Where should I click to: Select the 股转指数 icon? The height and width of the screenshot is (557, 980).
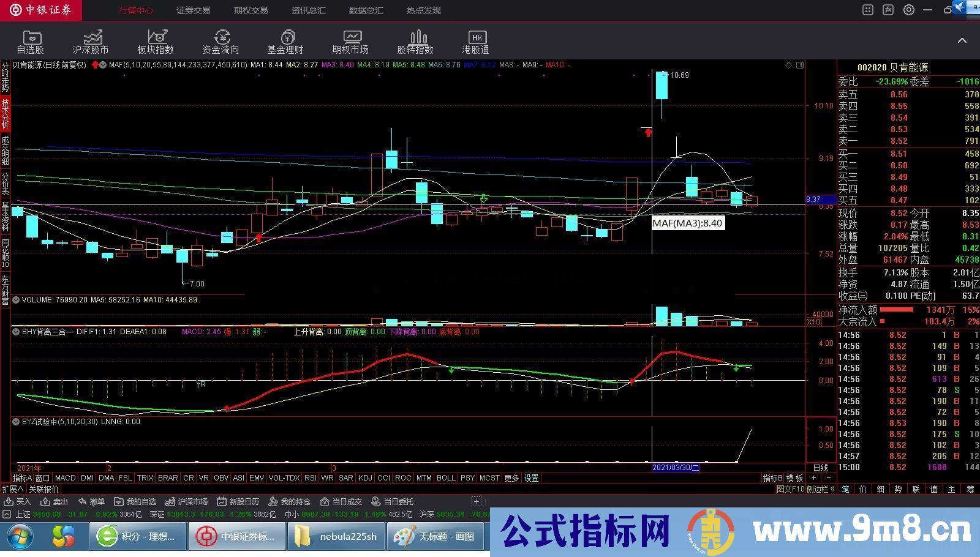[418, 41]
